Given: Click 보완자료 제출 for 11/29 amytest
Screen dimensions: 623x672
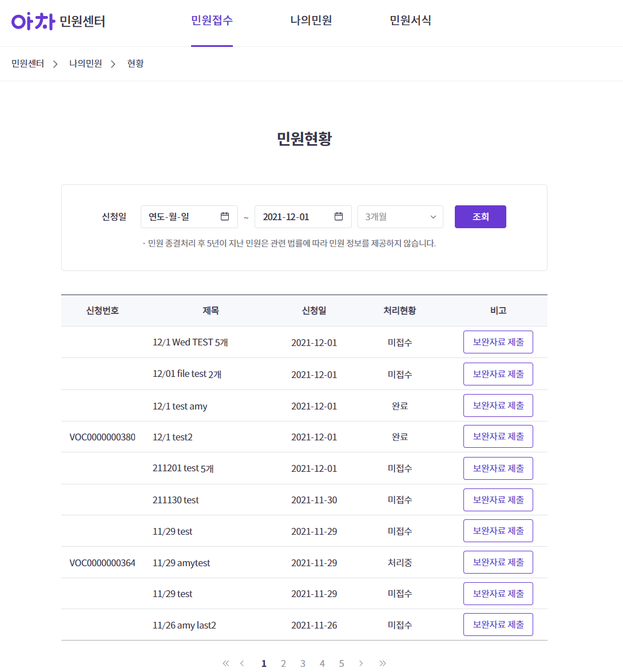Looking at the screenshot, I should pos(498,562).
